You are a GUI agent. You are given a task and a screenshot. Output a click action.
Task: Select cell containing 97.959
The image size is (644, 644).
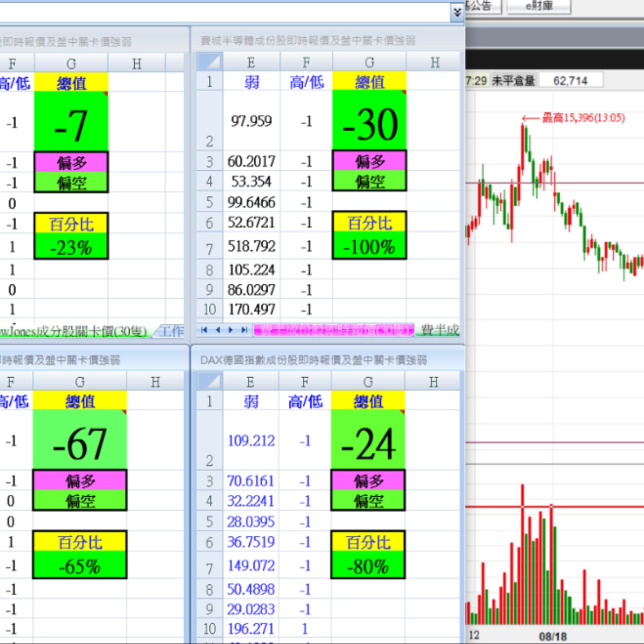tap(251, 121)
